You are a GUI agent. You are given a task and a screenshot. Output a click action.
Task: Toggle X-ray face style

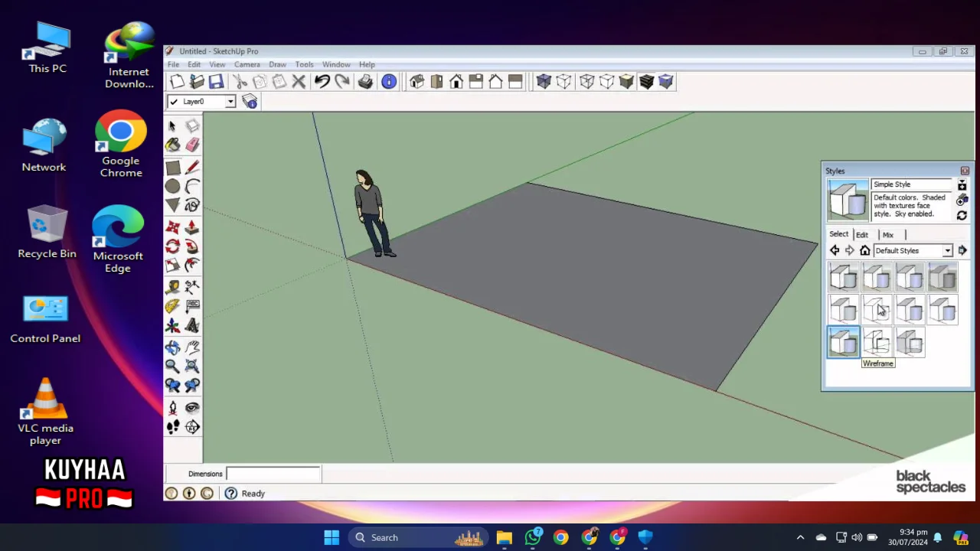tap(544, 82)
